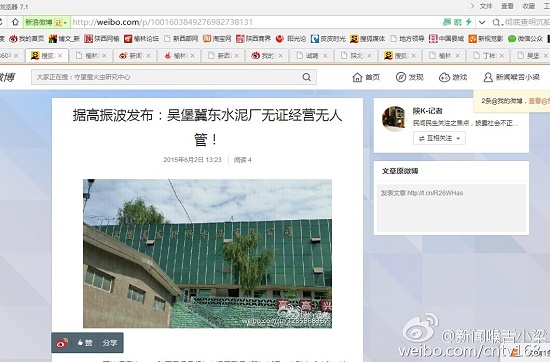Viewport: 550px width, 362px height.
Task: Open the 阳光论 bookmark
Action: pos(291,39)
